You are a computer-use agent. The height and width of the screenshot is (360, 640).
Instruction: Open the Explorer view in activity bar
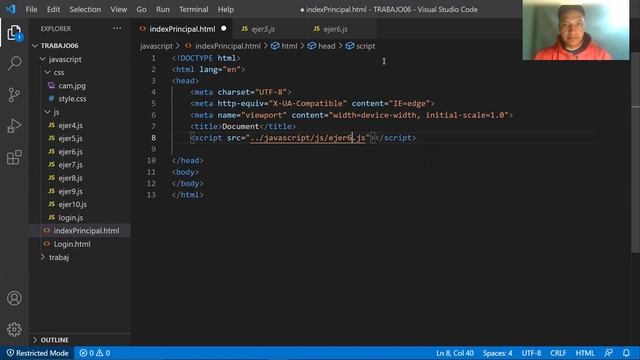[x=14, y=33]
